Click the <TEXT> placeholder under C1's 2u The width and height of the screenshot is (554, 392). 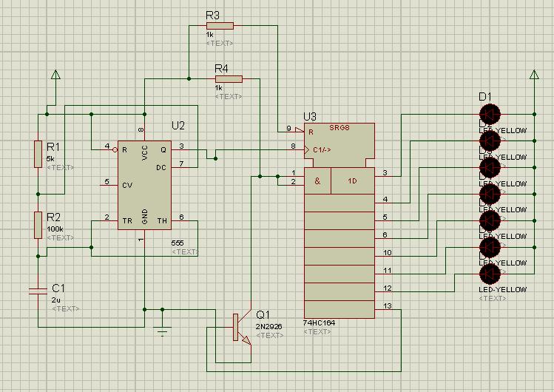[66, 308]
